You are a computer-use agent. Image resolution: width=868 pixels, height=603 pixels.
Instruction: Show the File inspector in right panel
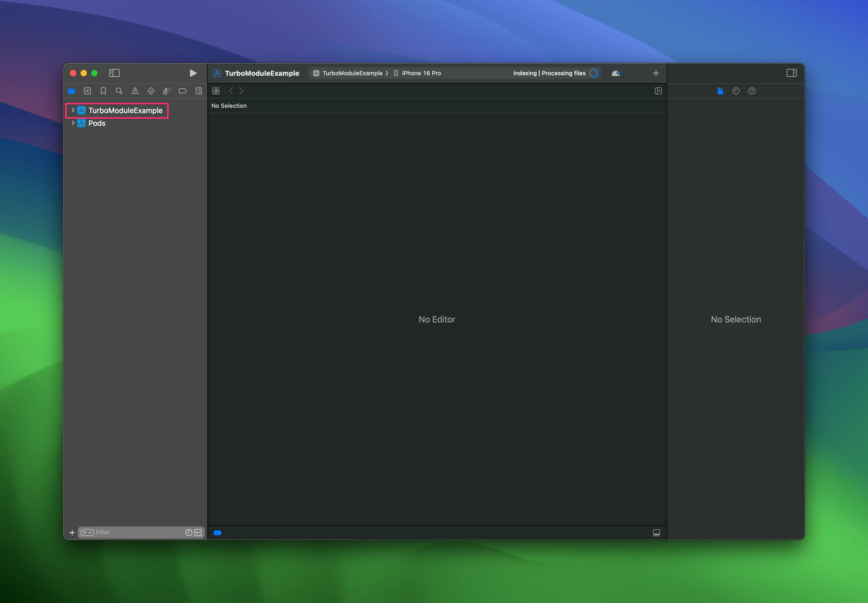[x=720, y=91]
